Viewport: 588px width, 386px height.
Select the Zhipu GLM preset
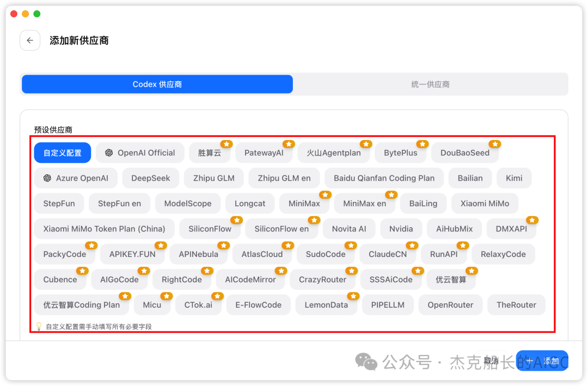click(214, 178)
